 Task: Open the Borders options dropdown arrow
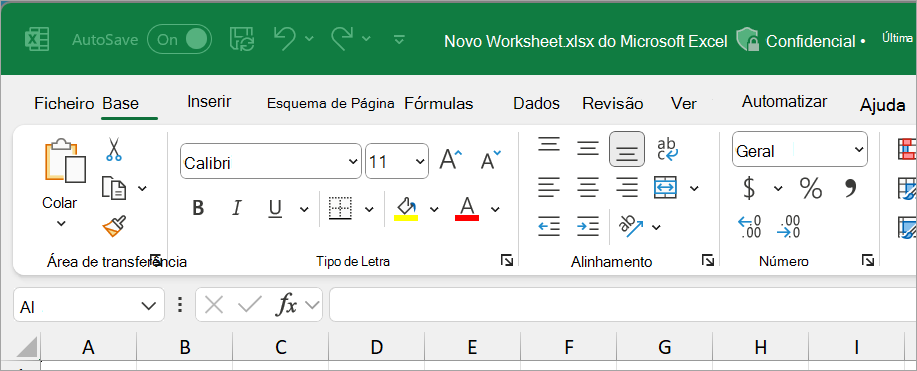tap(369, 209)
